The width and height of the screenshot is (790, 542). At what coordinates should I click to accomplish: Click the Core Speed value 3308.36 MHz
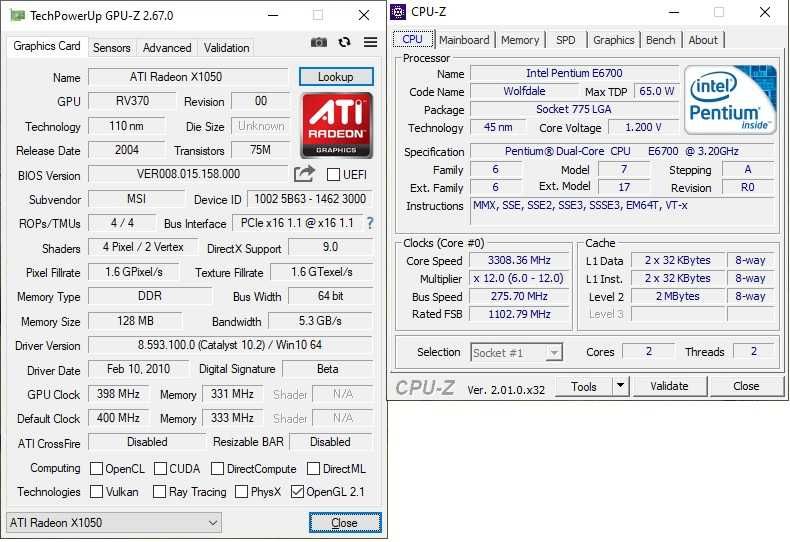pos(519,260)
